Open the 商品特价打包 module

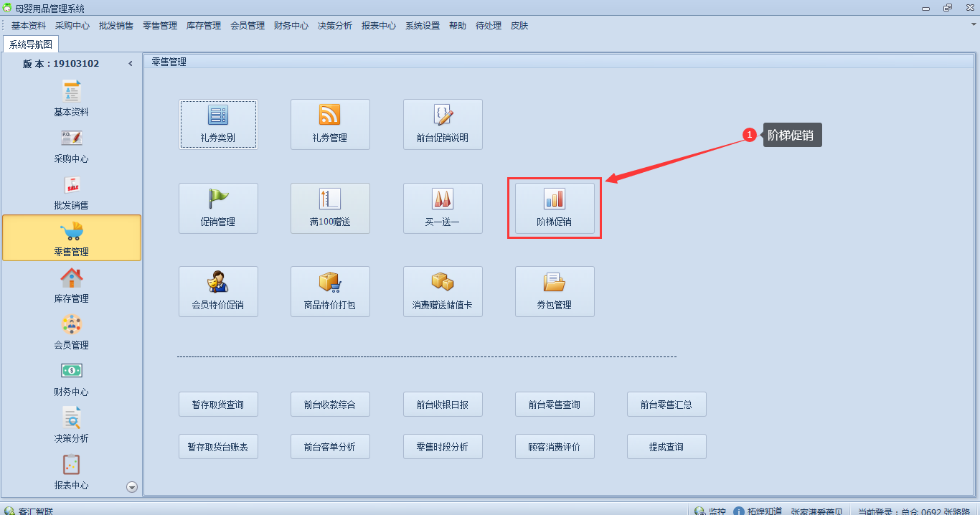[330, 291]
